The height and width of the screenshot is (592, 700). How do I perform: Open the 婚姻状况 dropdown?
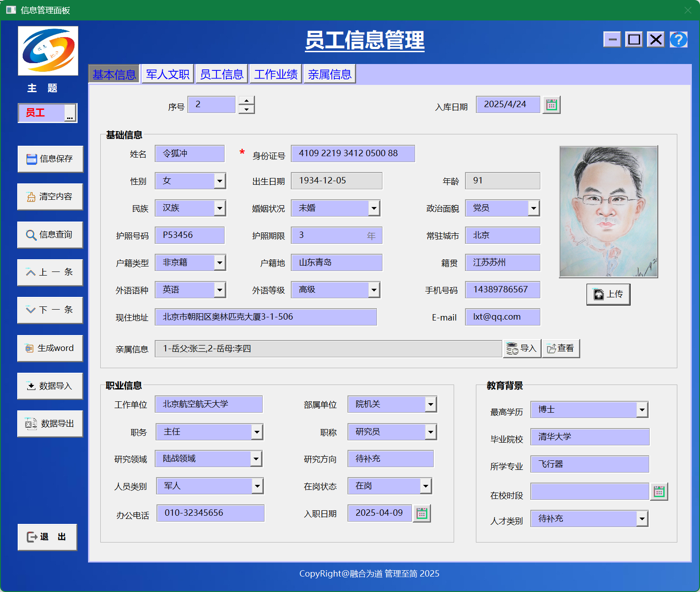click(x=374, y=208)
